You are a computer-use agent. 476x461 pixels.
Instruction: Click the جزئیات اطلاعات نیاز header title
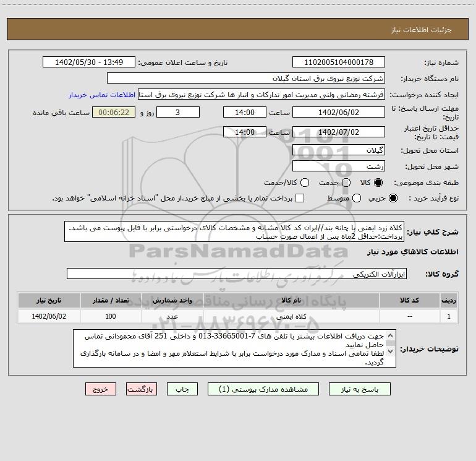tap(421, 30)
